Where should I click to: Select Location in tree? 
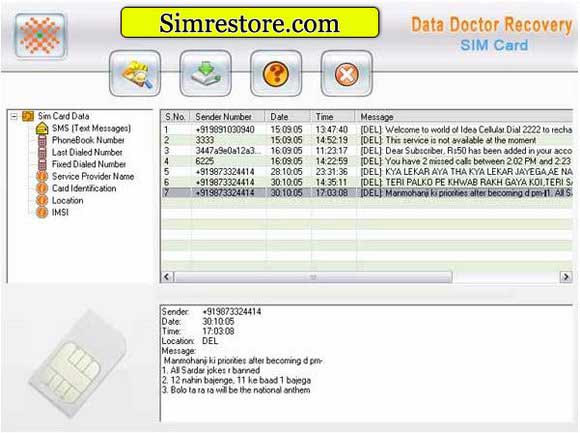(x=67, y=200)
